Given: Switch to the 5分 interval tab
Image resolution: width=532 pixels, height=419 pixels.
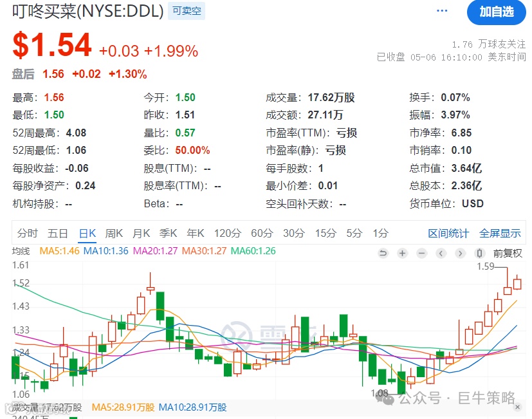Looking at the screenshot, I should tap(354, 233).
